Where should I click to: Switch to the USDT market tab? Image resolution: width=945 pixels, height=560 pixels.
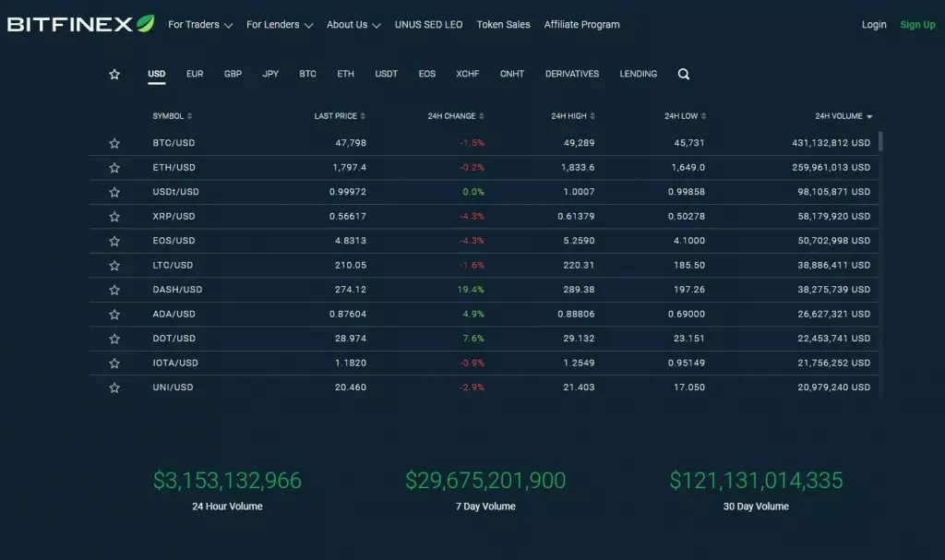pyautogui.click(x=387, y=74)
